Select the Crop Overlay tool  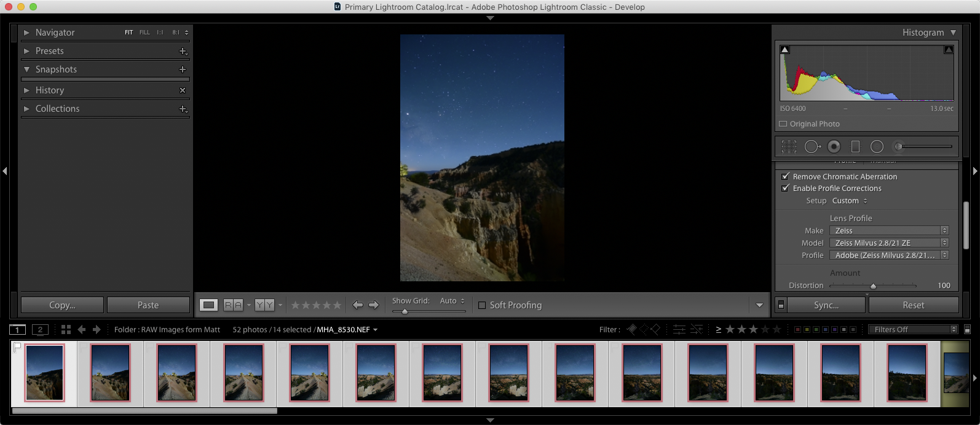click(789, 146)
